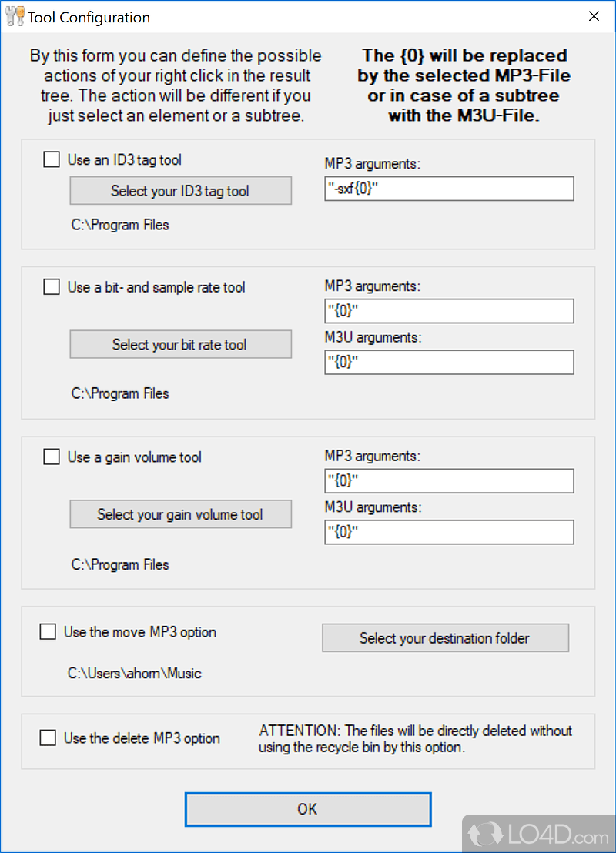Check the gain volume tool option
Image resolution: width=616 pixels, height=853 pixels.
pyautogui.click(x=52, y=457)
